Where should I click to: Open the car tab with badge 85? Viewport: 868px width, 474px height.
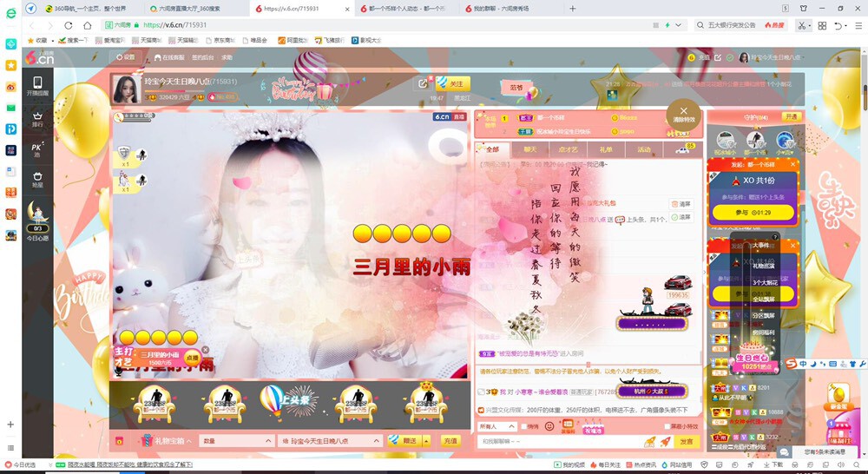click(x=683, y=149)
